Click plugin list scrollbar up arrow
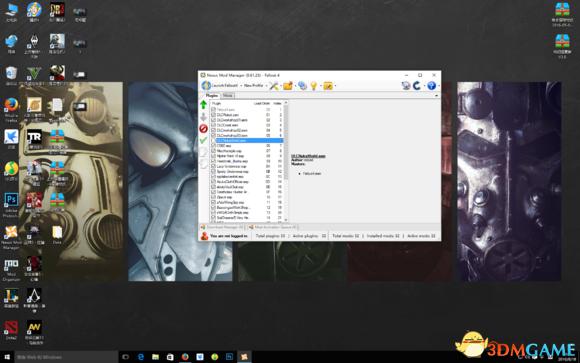The image size is (580, 363). [x=286, y=102]
